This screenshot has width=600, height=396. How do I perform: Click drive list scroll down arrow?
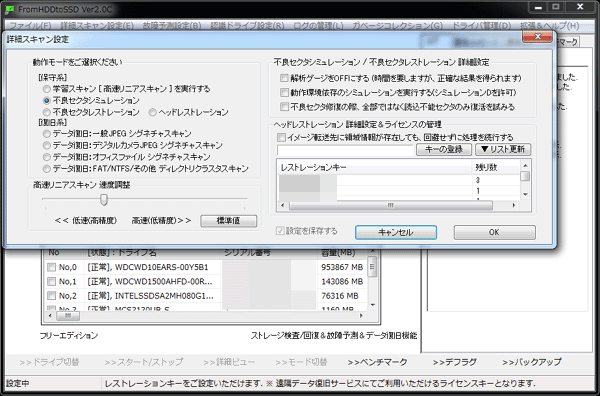click(373, 305)
